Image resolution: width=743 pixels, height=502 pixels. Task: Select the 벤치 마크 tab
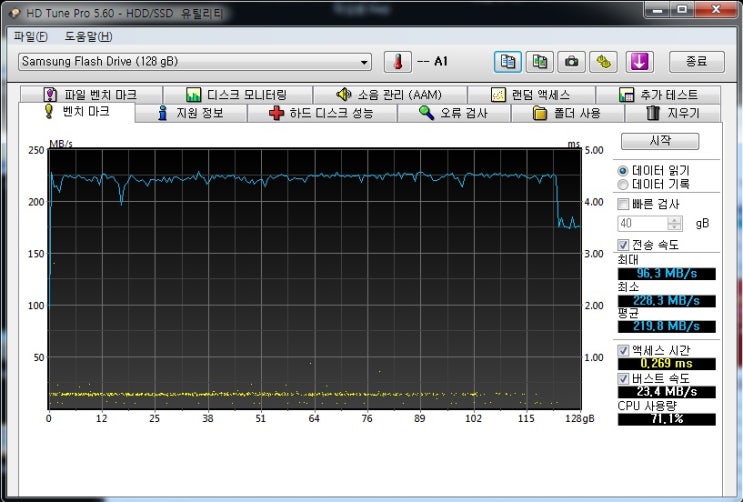pyautogui.click(x=77, y=112)
